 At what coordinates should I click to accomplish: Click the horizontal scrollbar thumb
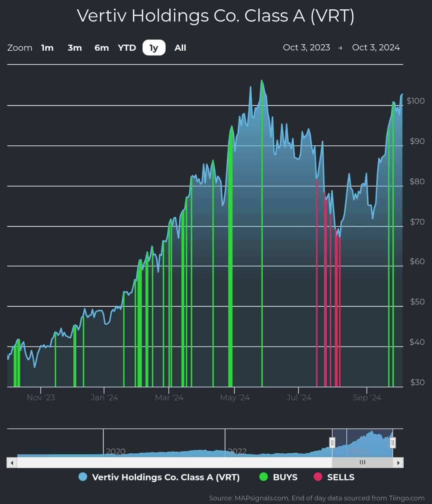[363, 463]
